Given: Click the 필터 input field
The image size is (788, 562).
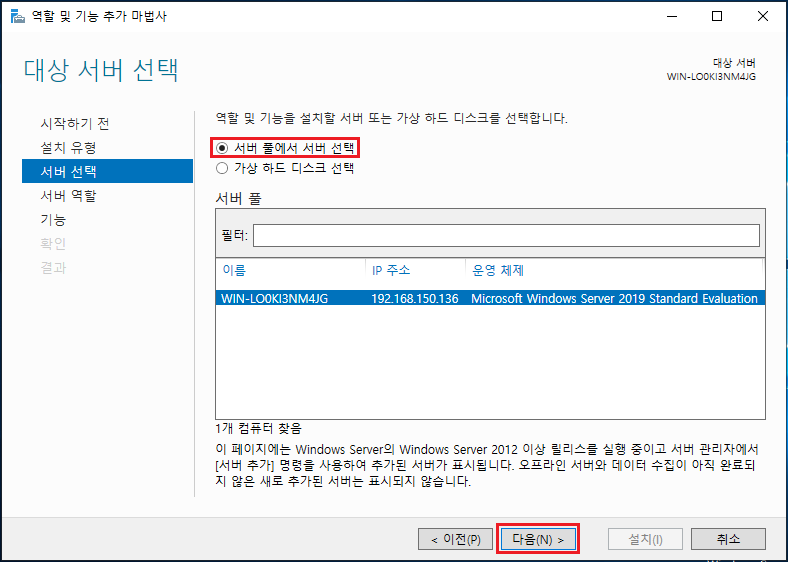Looking at the screenshot, I should point(506,235).
